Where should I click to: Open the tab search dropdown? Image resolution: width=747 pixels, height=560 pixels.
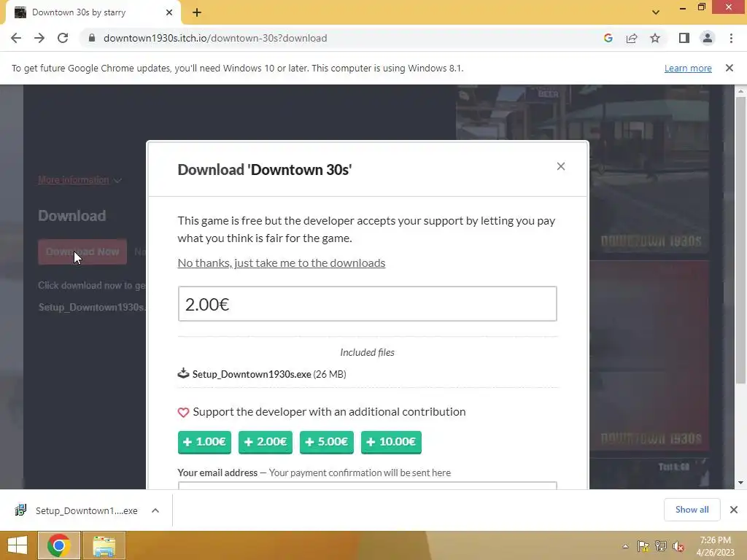coord(656,12)
